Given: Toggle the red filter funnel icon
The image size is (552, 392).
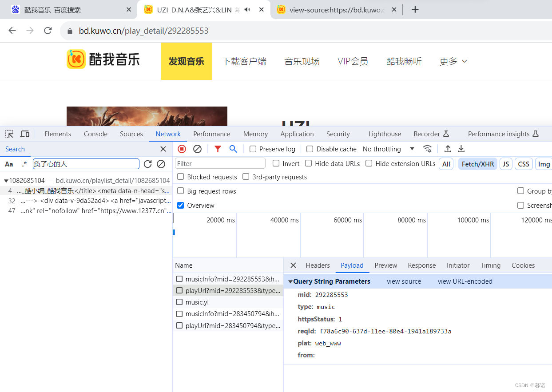Looking at the screenshot, I should 218,149.
